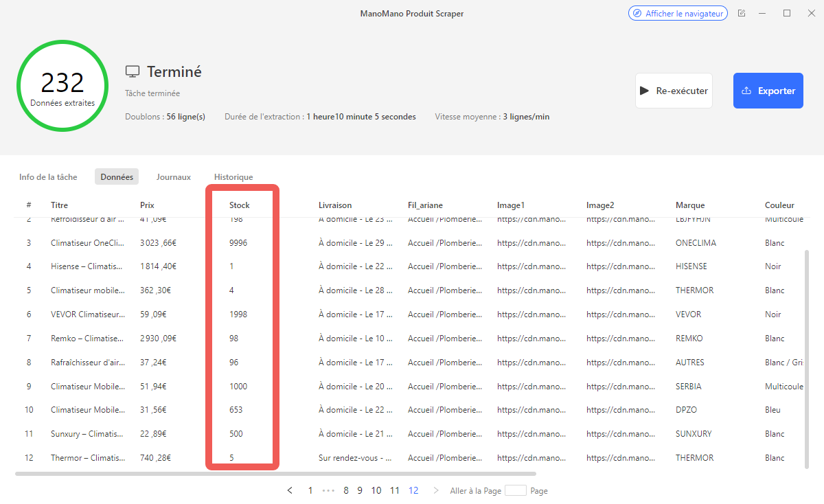Screen dimensions: 824x504
Task: Click the Couleur column header
Action: [779, 205]
